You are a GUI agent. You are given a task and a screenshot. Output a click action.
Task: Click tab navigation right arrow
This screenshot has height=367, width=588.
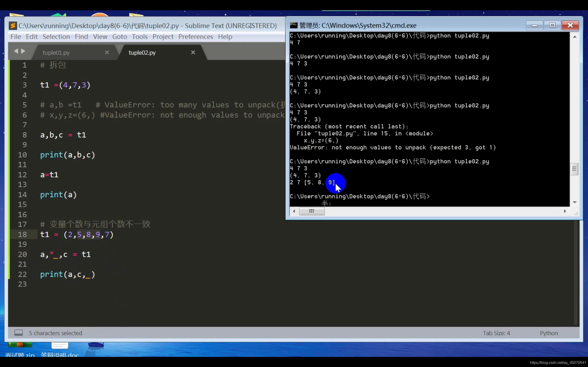point(23,51)
